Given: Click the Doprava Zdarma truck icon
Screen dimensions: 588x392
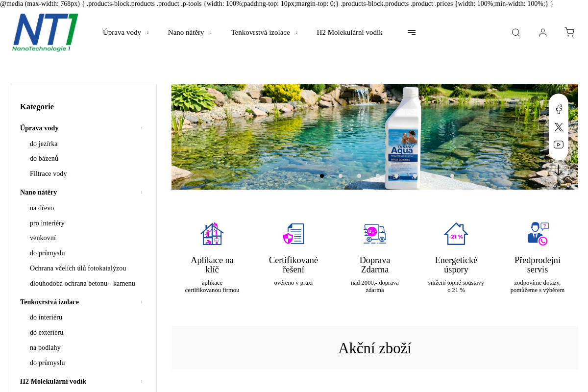Looking at the screenshot, I should 375,234.
